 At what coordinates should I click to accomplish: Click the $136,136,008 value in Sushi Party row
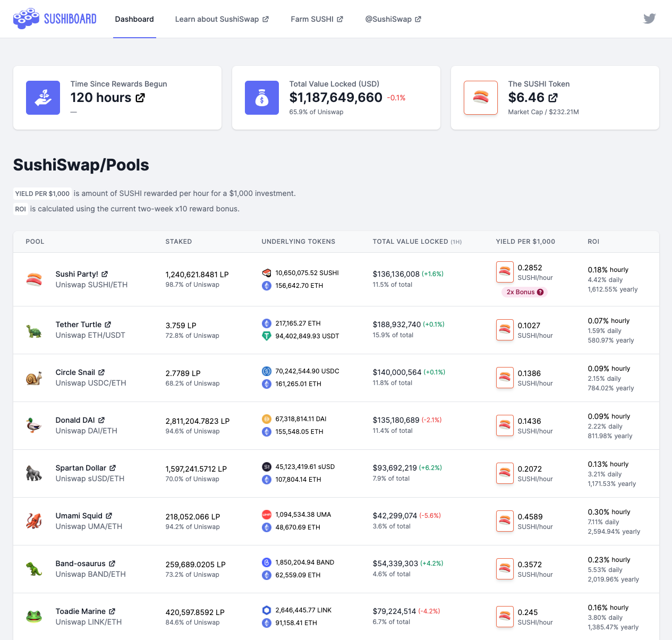click(x=396, y=274)
